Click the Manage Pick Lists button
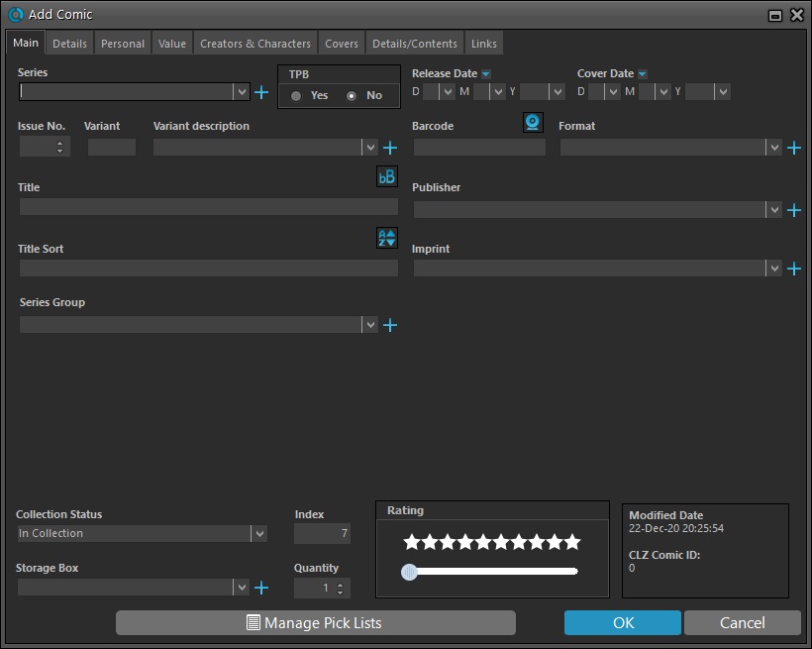Viewport: 812px width, 649px height. pos(315,623)
